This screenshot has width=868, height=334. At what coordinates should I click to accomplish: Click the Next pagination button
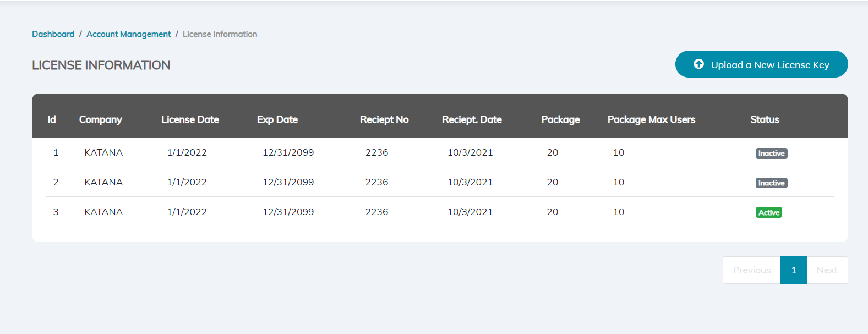(827, 270)
